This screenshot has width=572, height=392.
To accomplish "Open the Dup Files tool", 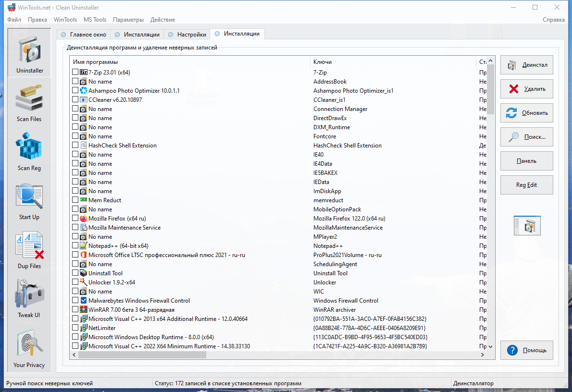I will [x=29, y=250].
